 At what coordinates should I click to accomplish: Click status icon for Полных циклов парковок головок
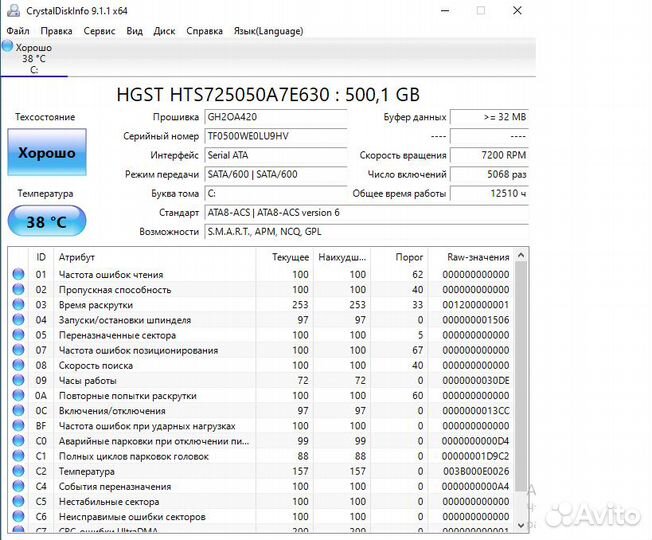point(18,456)
